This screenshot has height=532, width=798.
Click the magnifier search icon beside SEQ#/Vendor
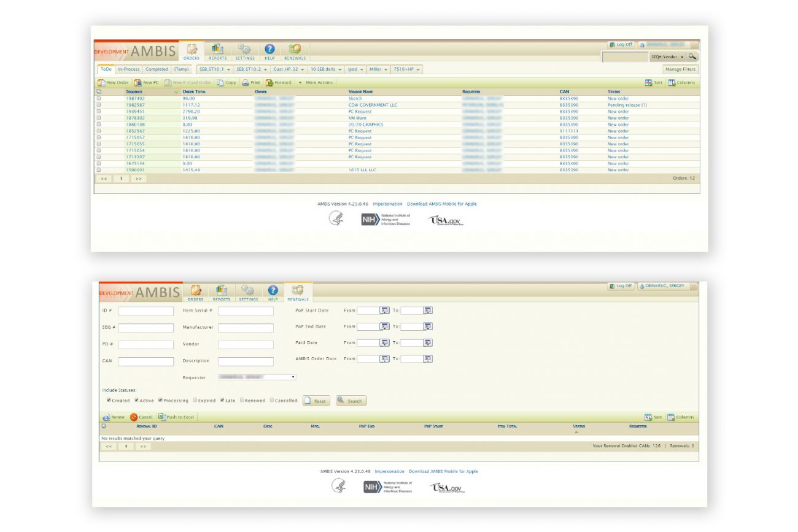point(692,56)
